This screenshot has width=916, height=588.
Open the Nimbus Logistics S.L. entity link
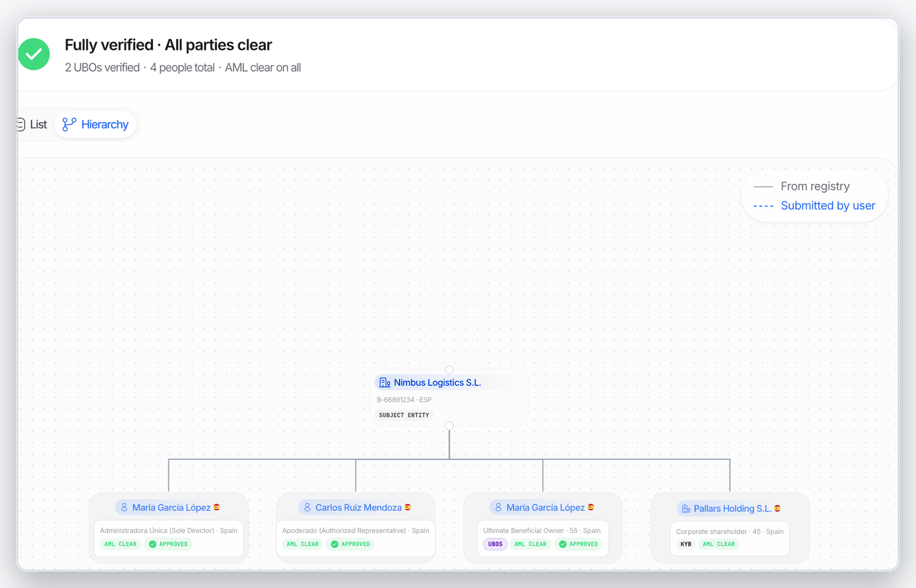point(437,382)
